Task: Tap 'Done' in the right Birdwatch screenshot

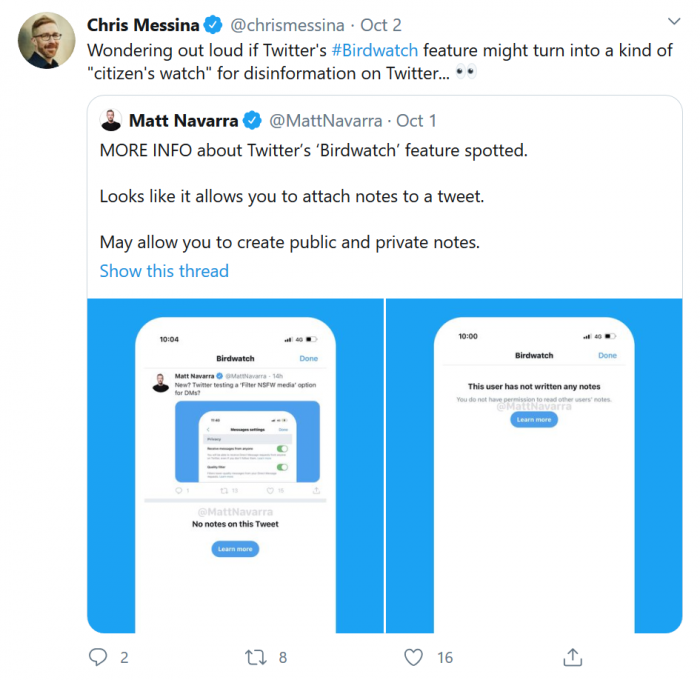Action: coord(607,355)
